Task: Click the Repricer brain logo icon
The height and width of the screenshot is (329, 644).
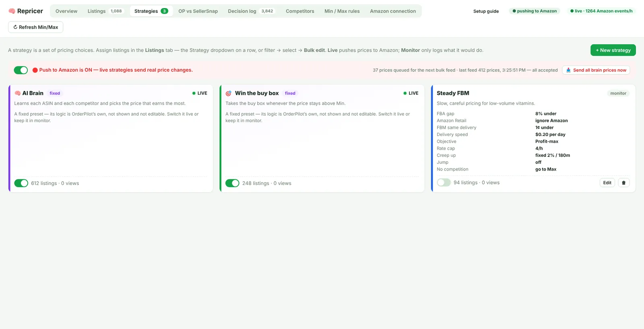Action: tap(12, 11)
